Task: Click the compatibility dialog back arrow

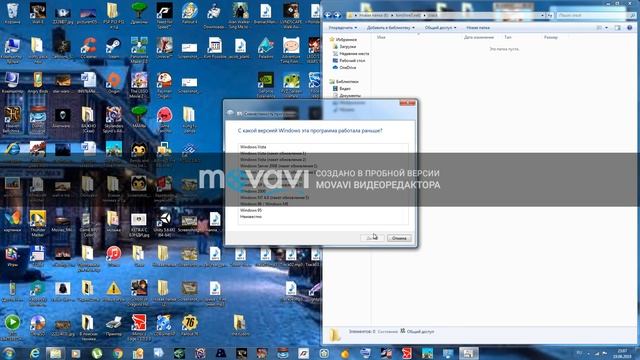Action: click(x=231, y=113)
